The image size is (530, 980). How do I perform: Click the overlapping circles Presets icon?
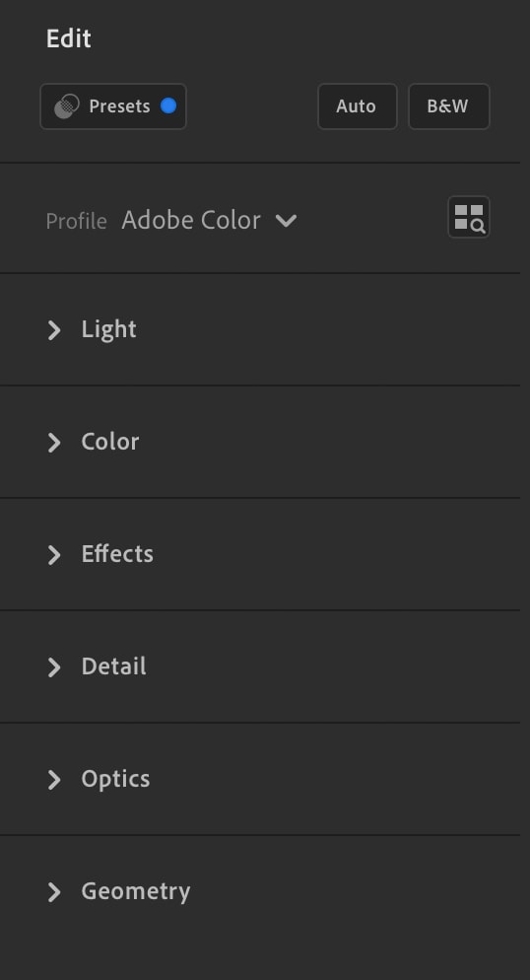click(x=67, y=106)
